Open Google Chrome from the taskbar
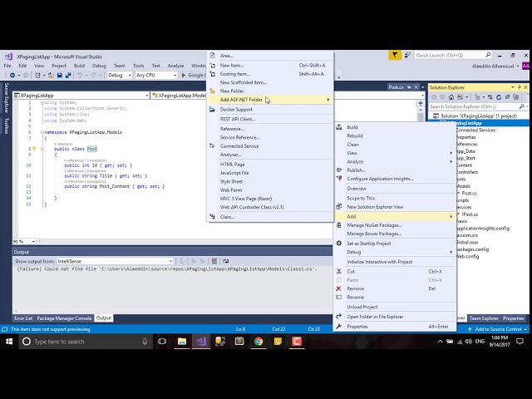The image size is (532, 399). click(x=259, y=342)
